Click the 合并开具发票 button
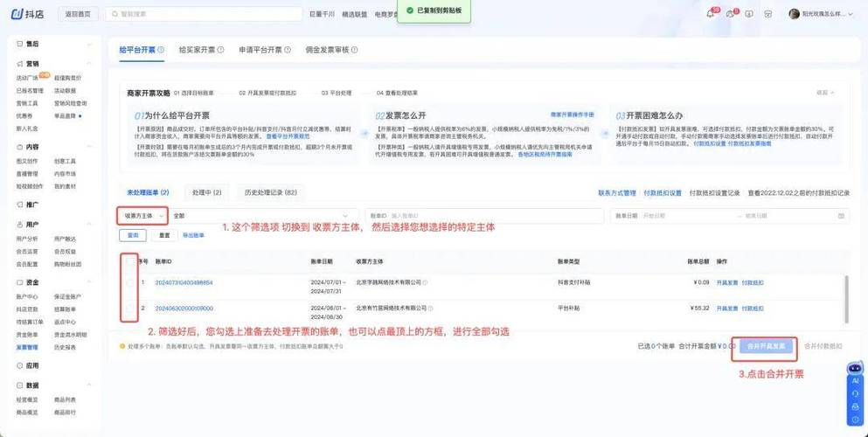 (x=766, y=346)
